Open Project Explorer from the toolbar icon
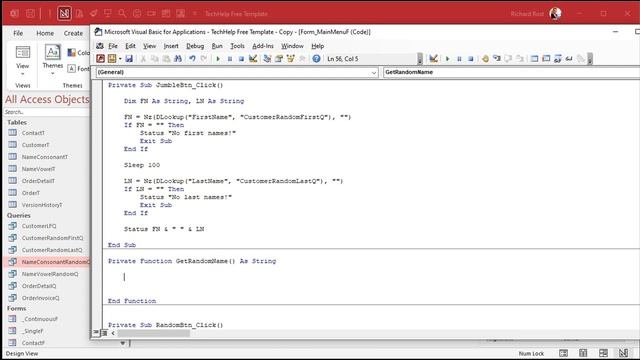The image size is (640, 360). pos(267,59)
